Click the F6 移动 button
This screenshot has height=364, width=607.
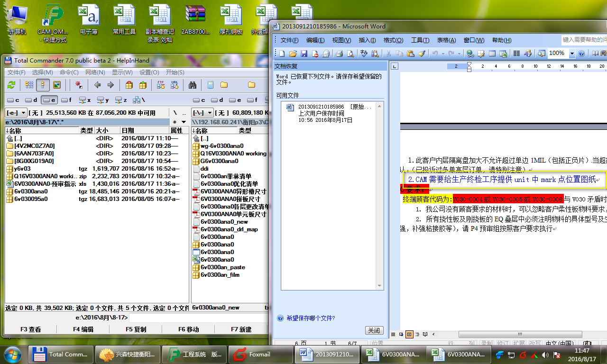point(189,329)
